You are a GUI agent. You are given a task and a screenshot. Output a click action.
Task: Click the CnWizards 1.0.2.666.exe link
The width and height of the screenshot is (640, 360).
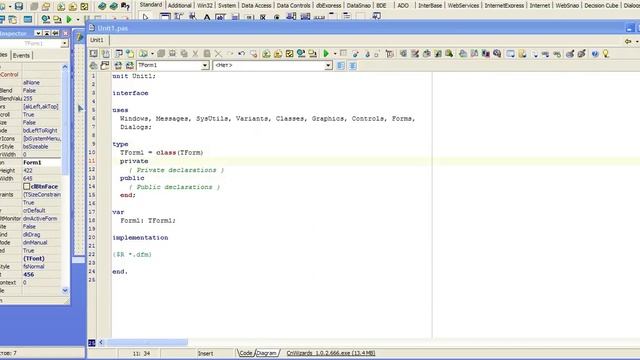tap(331, 353)
